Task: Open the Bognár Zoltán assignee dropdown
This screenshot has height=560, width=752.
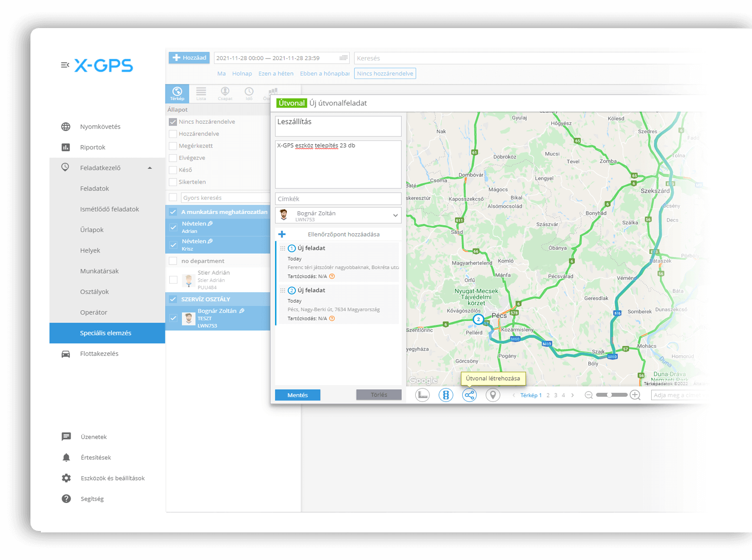Action: tap(395, 216)
